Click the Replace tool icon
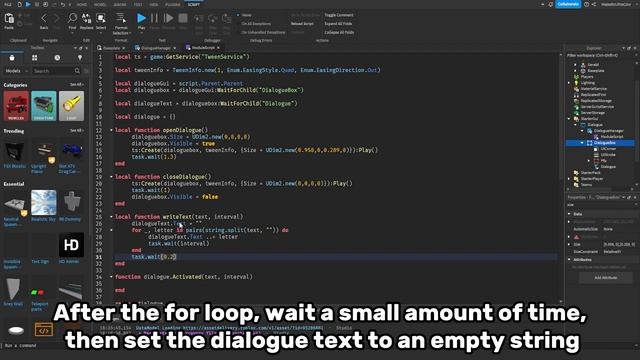Screen dimensions: 640x360 86,18
